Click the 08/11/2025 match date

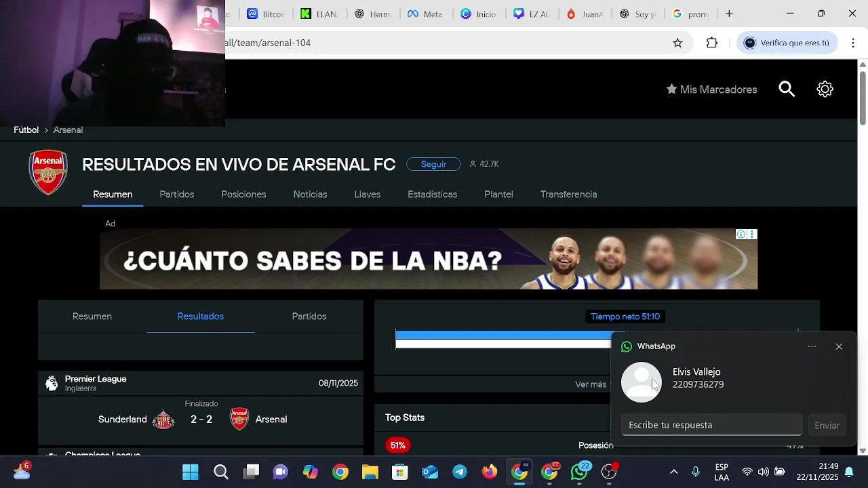(x=338, y=384)
